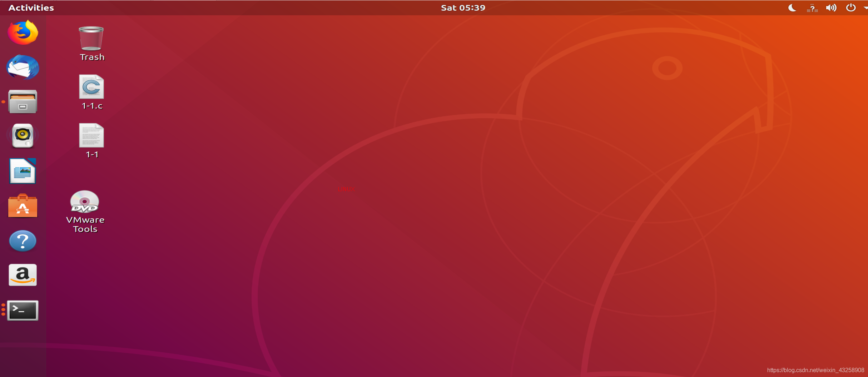The image size is (868, 377).
Task: Open the Help question mark icon
Action: (x=23, y=241)
